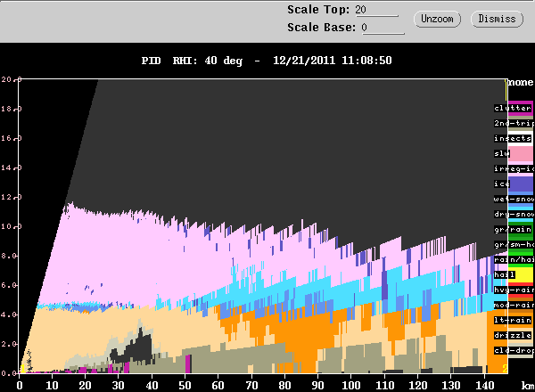535x392 pixels.
Task: Click the mod-rain legend label
Action: 514,305
